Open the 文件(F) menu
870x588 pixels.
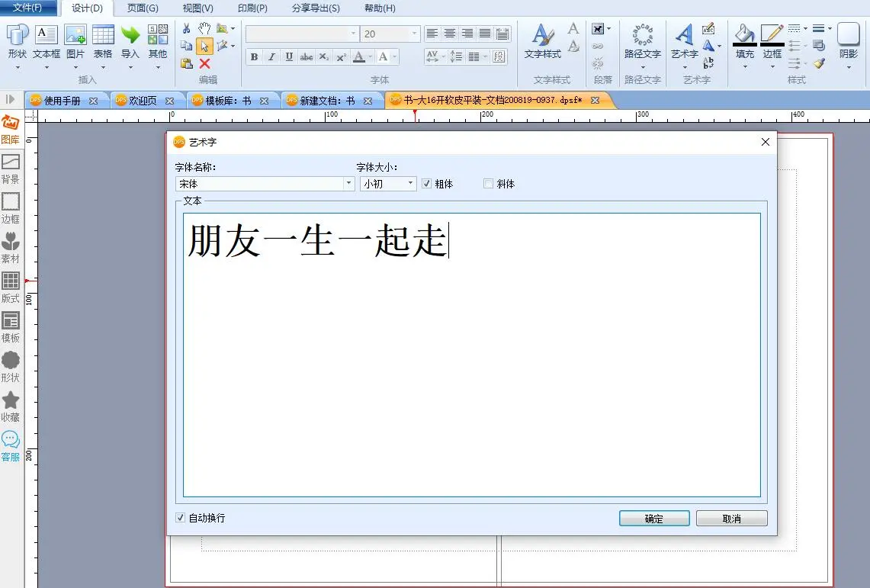coord(27,8)
